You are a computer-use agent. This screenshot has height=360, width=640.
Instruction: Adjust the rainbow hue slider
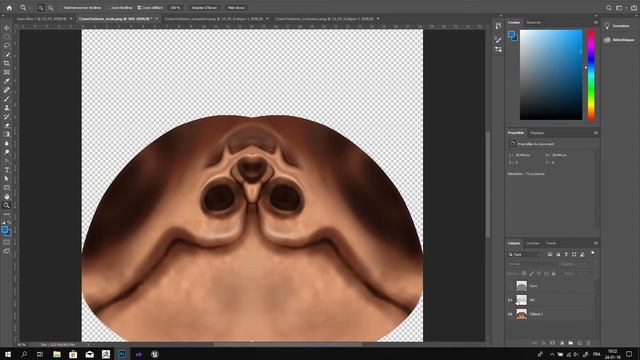(x=591, y=75)
